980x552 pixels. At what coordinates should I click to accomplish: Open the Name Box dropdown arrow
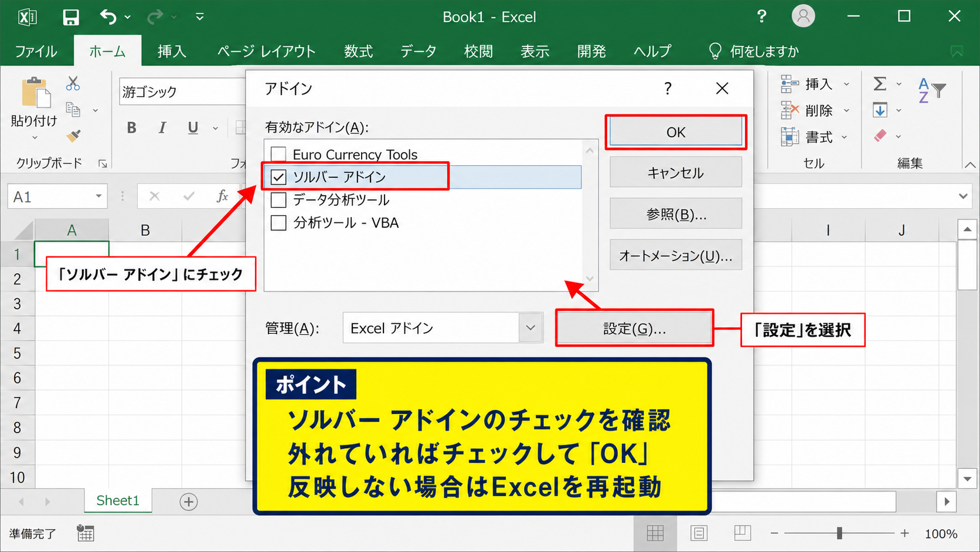(98, 196)
